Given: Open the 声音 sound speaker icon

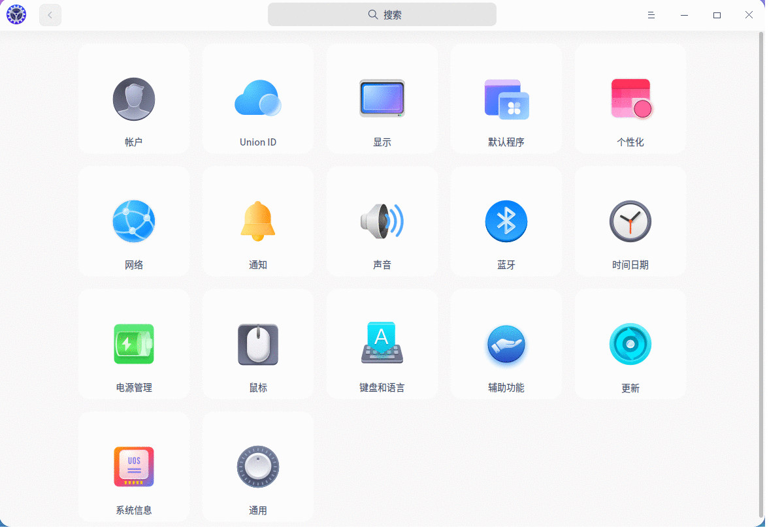Looking at the screenshot, I should pyautogui.click(x=382, y=221).
